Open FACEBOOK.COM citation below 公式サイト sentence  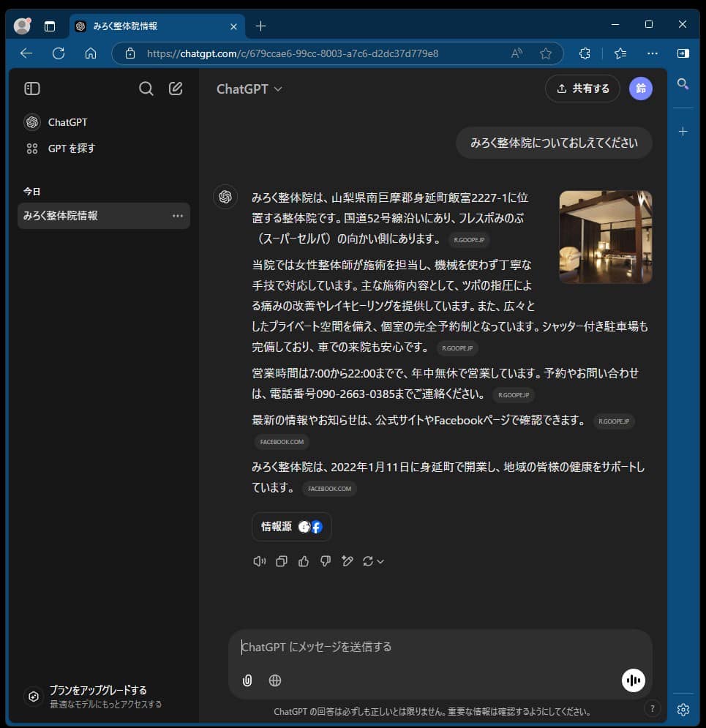pos(282,442)
